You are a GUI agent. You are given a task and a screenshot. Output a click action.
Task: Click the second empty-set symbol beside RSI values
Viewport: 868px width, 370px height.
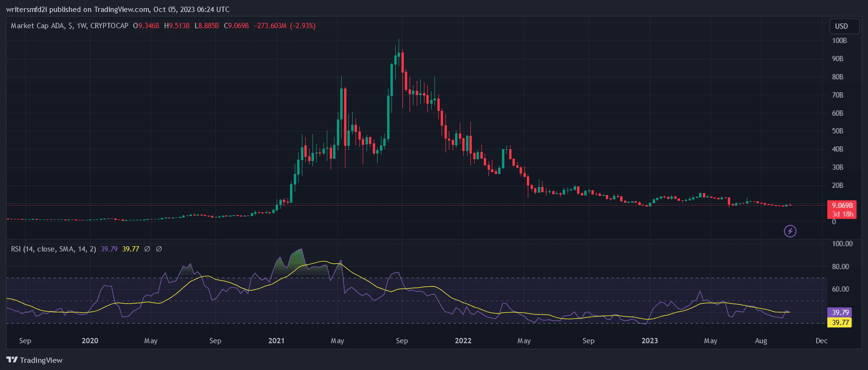159,249
